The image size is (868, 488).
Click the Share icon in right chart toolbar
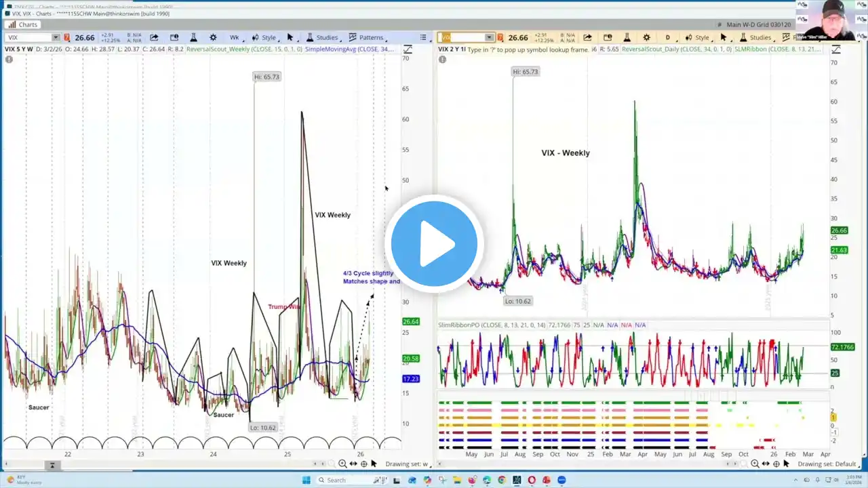click(x=587, y=38)
